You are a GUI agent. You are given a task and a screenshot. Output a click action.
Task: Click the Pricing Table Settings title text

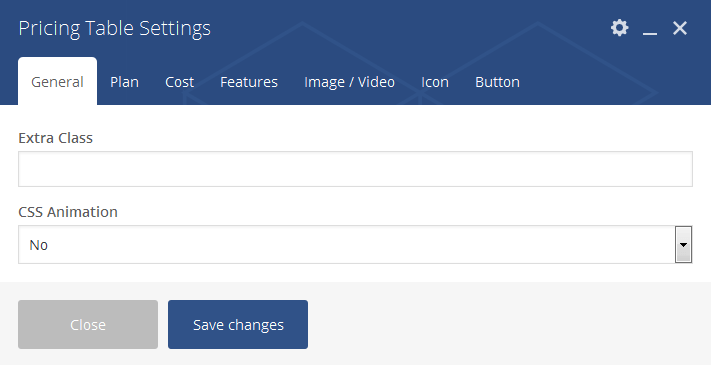click(x=114, y=28)
